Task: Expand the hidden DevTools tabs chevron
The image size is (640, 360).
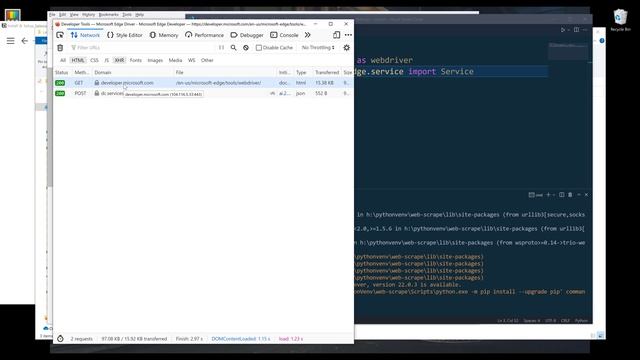Action: pos(307,35)
